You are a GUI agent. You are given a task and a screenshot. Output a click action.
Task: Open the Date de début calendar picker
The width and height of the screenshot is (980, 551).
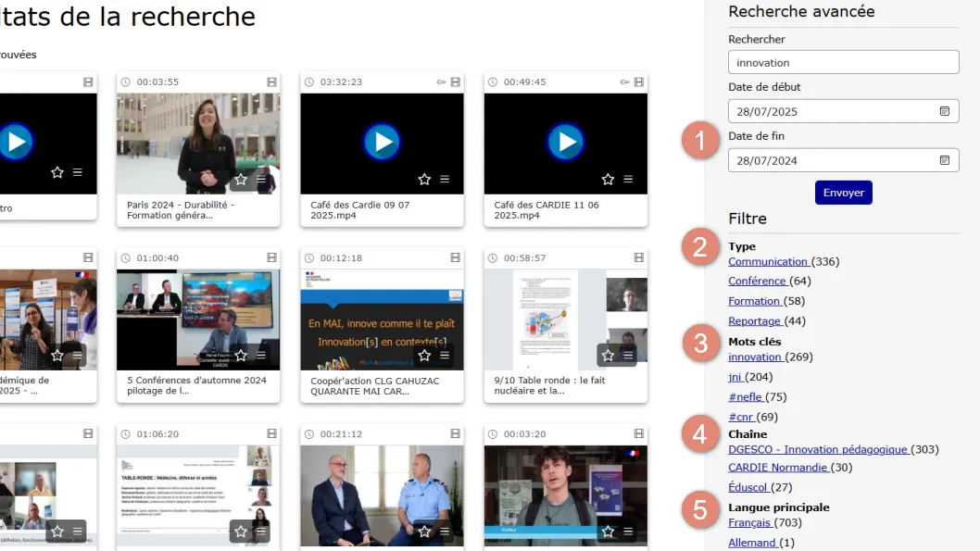click(945, 111)
